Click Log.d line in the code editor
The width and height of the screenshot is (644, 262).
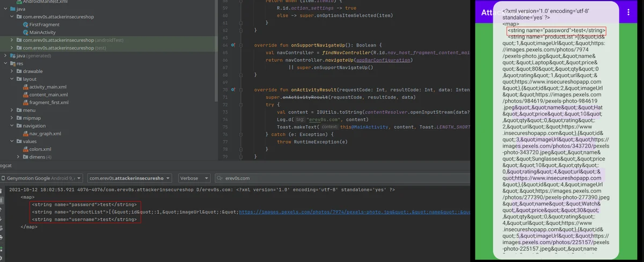[x=322, y=119]
